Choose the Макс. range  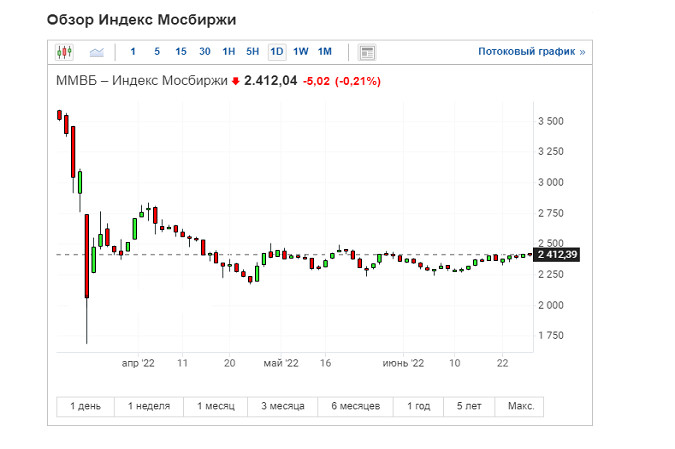tap(520, 406)
